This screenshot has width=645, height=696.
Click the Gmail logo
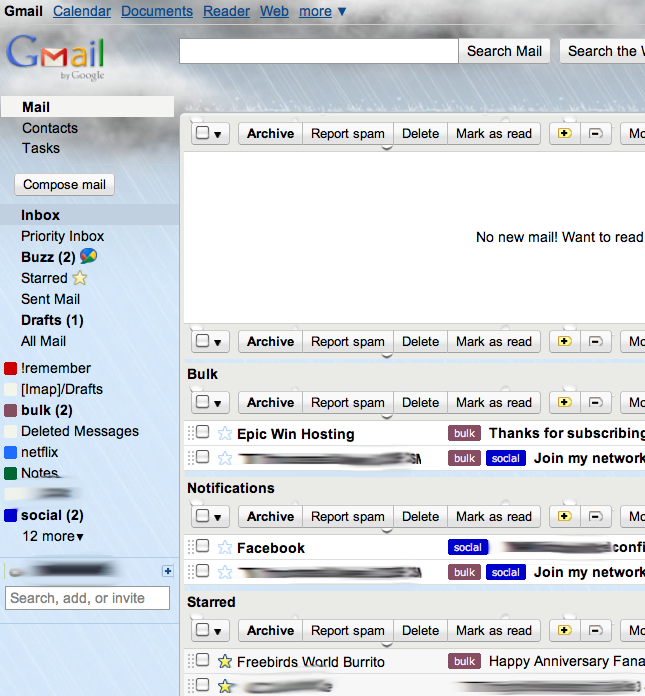pos(55,57)
